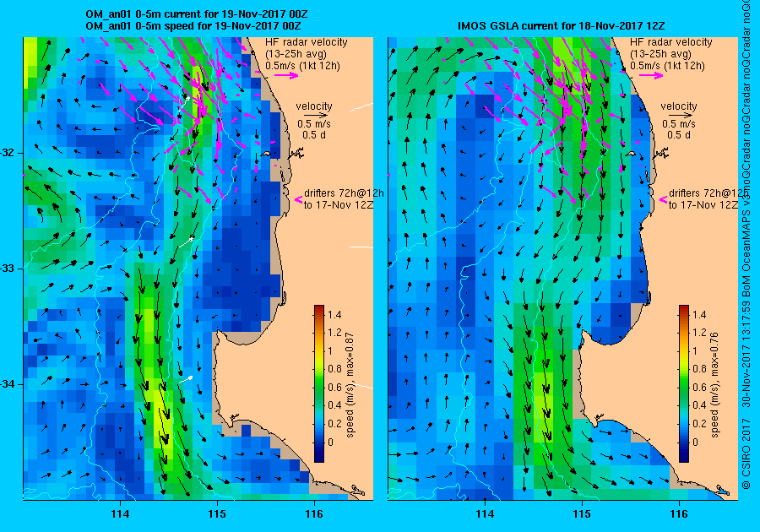Click 'HF radar velocity' label in OM_an01 map
The width and height of the screenshot is (760, 532).
click(307, 42)
